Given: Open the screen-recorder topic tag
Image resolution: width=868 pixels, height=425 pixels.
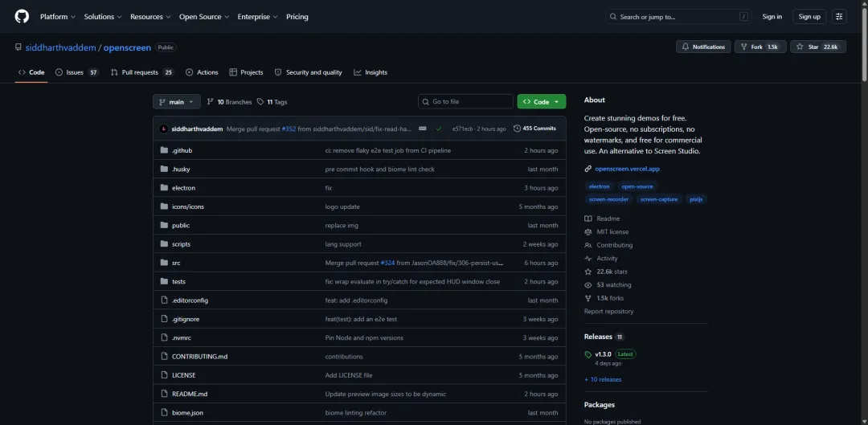Looking at the screenshot, I should coord(608,199).
